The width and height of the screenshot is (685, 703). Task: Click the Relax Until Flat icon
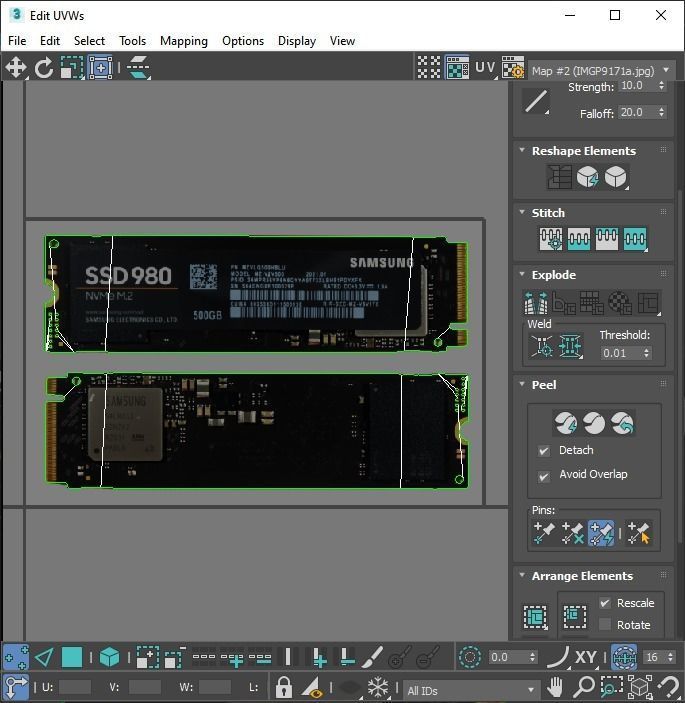587,177
